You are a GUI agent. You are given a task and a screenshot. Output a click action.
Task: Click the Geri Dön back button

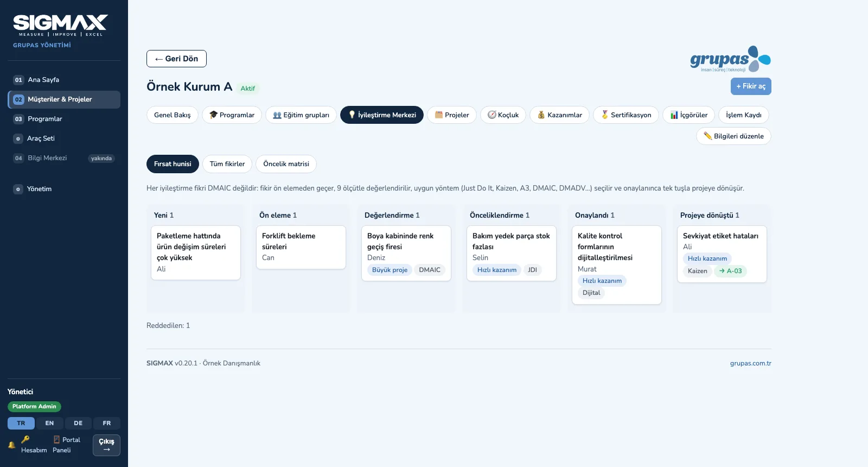[176, 59]
